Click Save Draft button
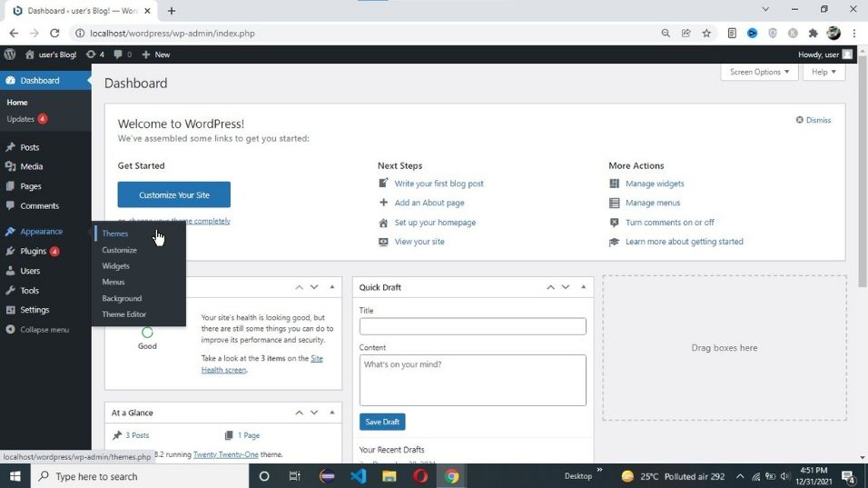868x488 pixels. (382, 422)
